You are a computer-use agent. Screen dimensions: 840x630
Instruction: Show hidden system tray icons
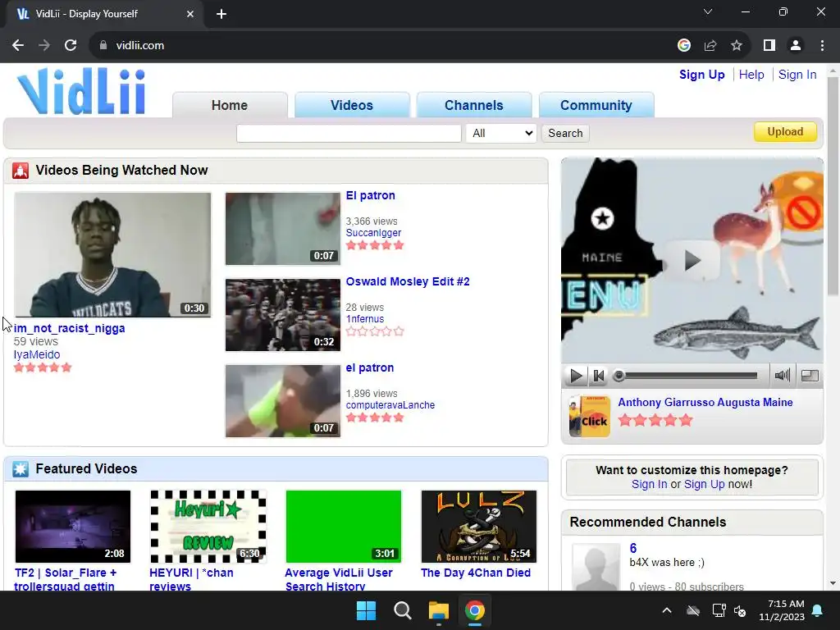666,610
